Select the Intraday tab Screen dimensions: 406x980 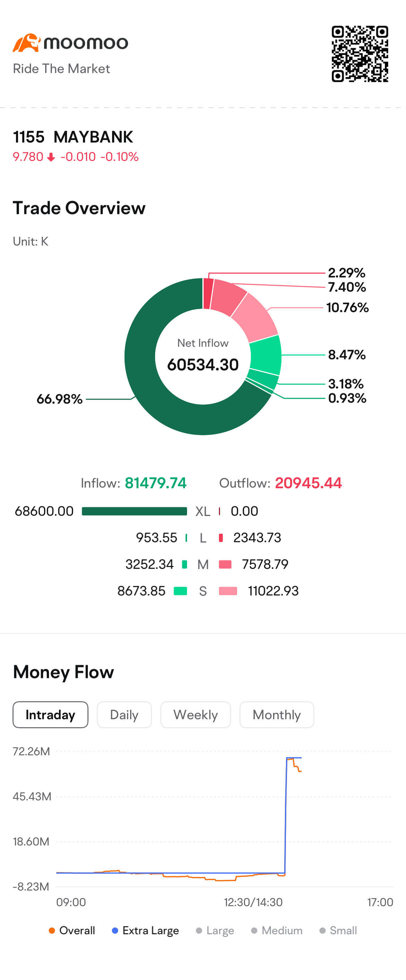(x=50, y=714)
